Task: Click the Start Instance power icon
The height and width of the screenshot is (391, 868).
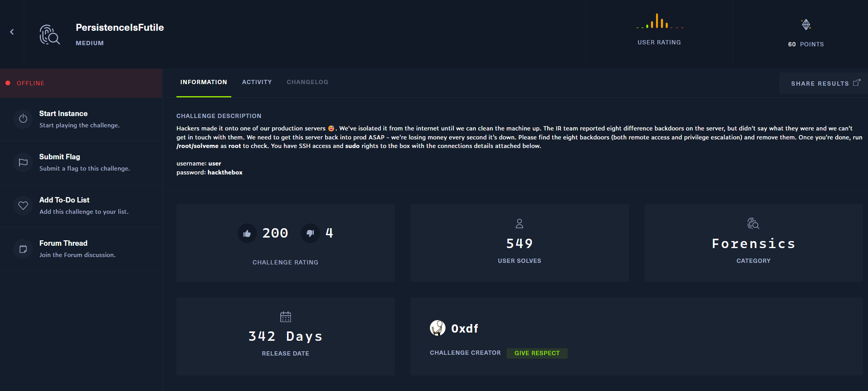Action: tap(23, 118)
